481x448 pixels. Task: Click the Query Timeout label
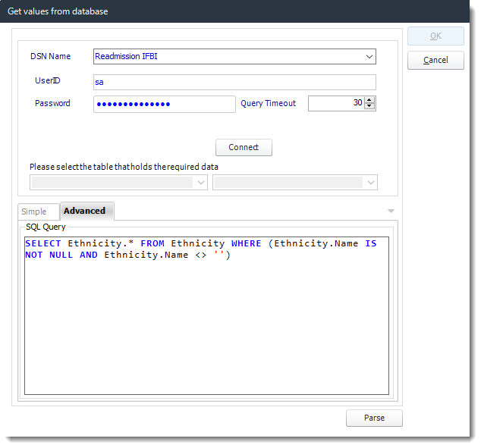pyautogui.click(x=268, y=103)
